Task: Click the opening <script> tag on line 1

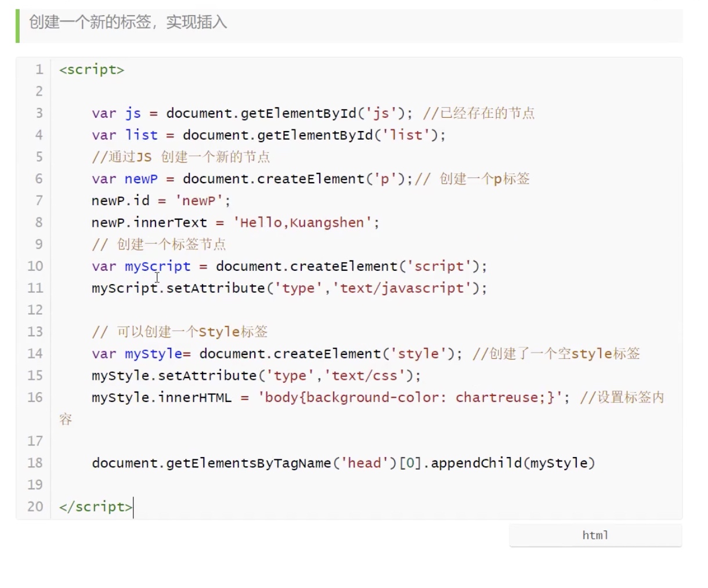Action: click(x=92, y=70)
